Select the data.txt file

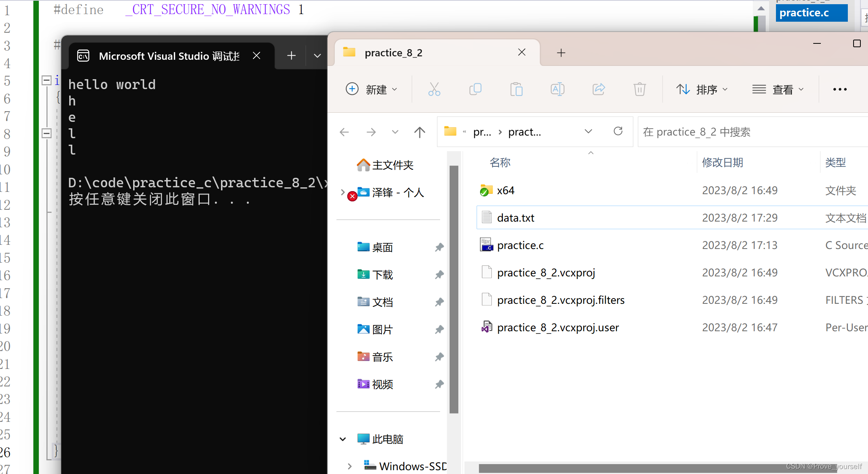[515, 218]
